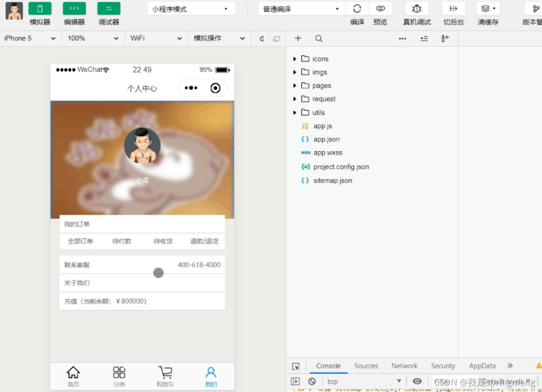Select 待收货 orders
Viewport: 542px width, 392px height.
click(x=163, y=241)
